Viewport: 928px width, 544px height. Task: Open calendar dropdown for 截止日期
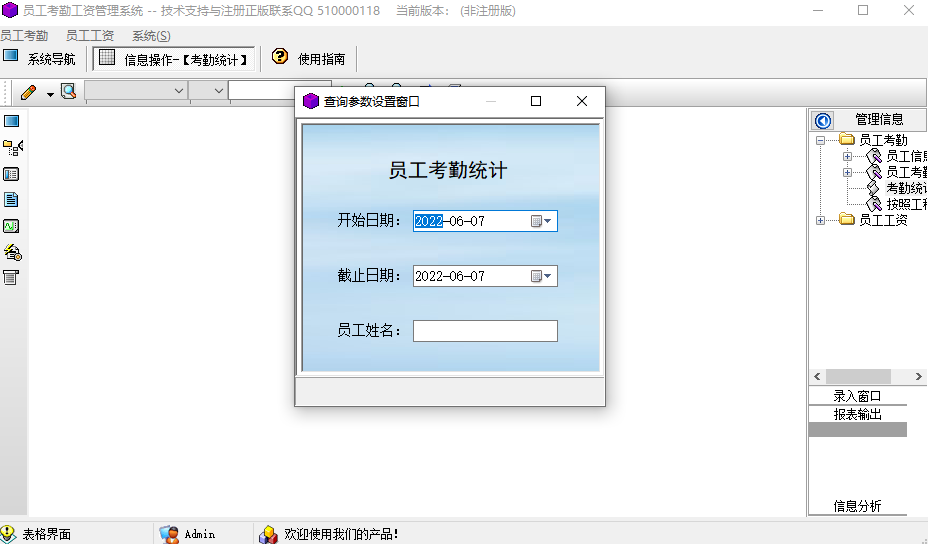click(542, 276)
